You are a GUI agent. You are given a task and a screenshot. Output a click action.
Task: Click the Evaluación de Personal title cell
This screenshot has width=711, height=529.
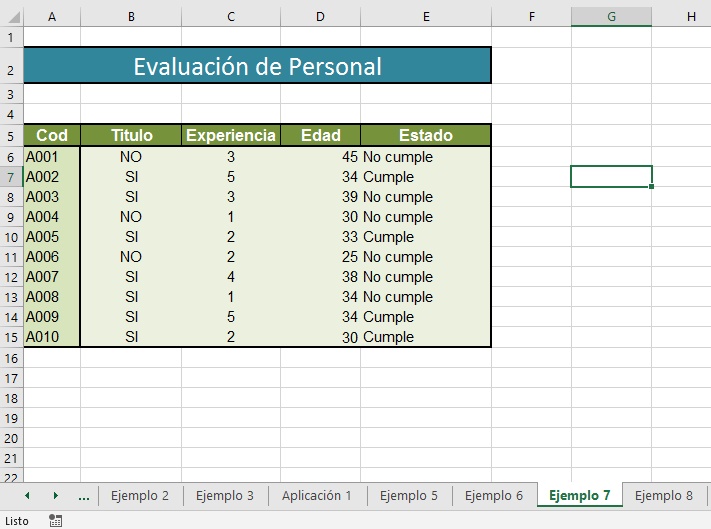coord(257,65)
